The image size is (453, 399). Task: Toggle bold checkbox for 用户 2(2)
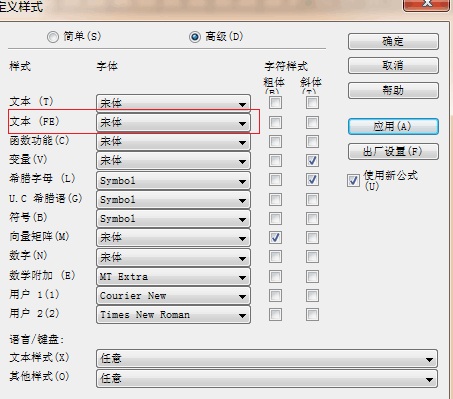(x=275, y=314)
